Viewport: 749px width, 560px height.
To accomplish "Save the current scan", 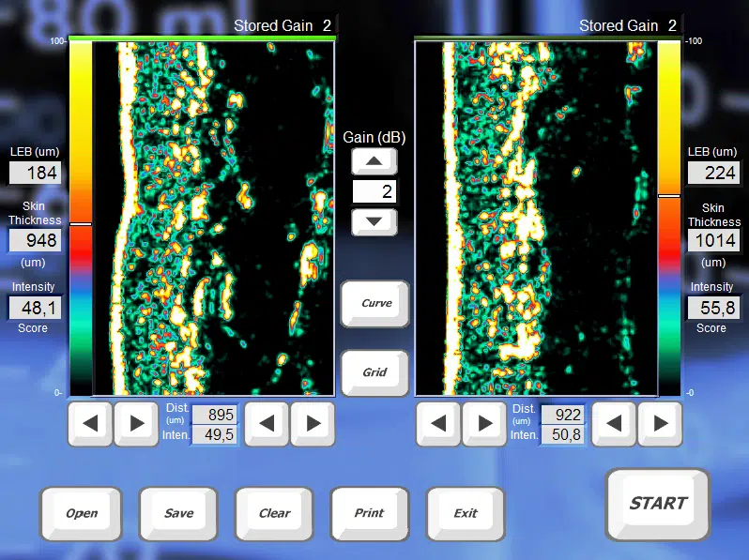I will (178, 513).
